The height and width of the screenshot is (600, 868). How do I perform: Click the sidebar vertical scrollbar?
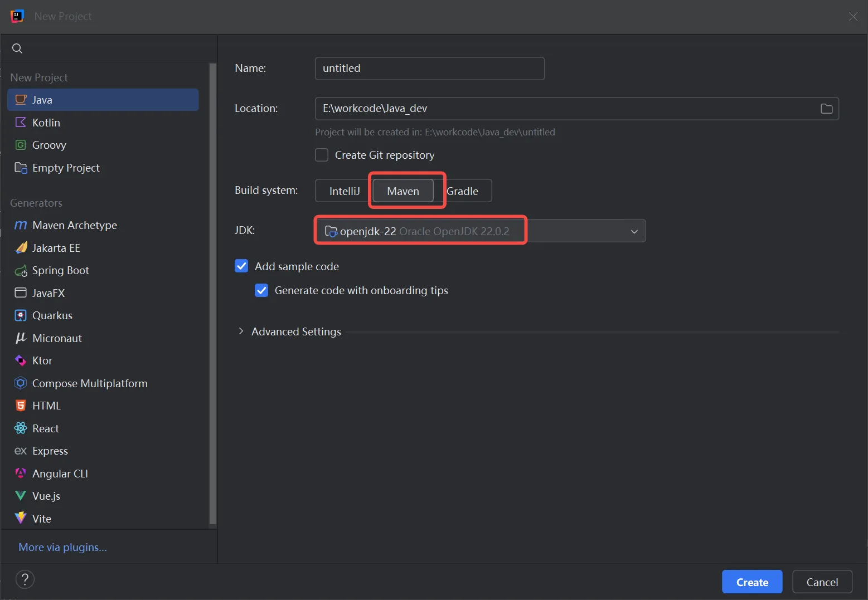[212, 294]
